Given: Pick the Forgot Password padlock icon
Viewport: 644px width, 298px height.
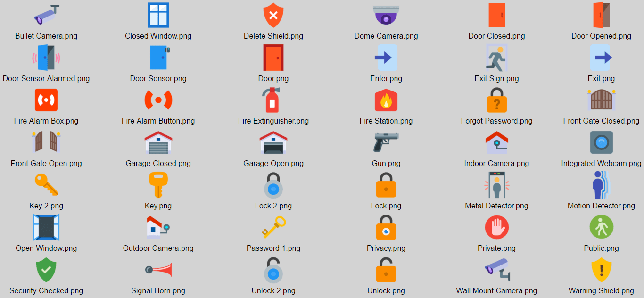Looking at the screenshot, I should coord(497,100).
